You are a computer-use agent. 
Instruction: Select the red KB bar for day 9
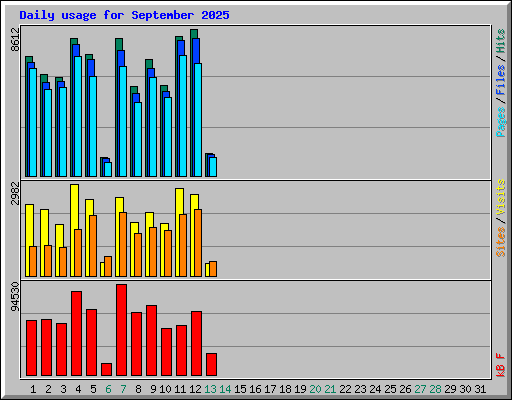click(x=151, y=341)
